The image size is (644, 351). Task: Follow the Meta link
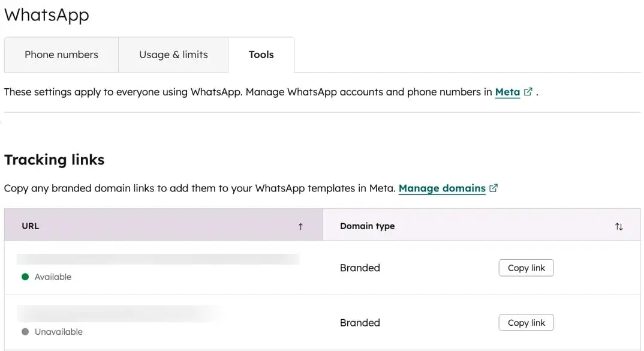pos(507,92)
